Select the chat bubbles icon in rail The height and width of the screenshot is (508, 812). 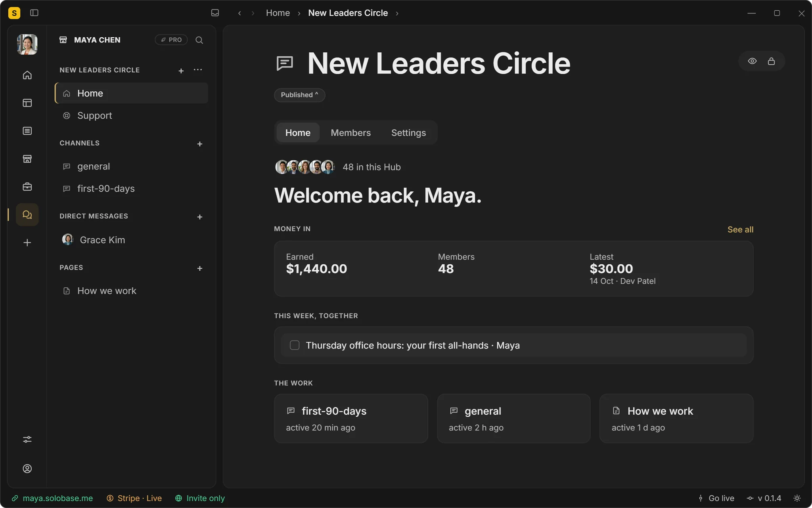(x=27, y=215)
